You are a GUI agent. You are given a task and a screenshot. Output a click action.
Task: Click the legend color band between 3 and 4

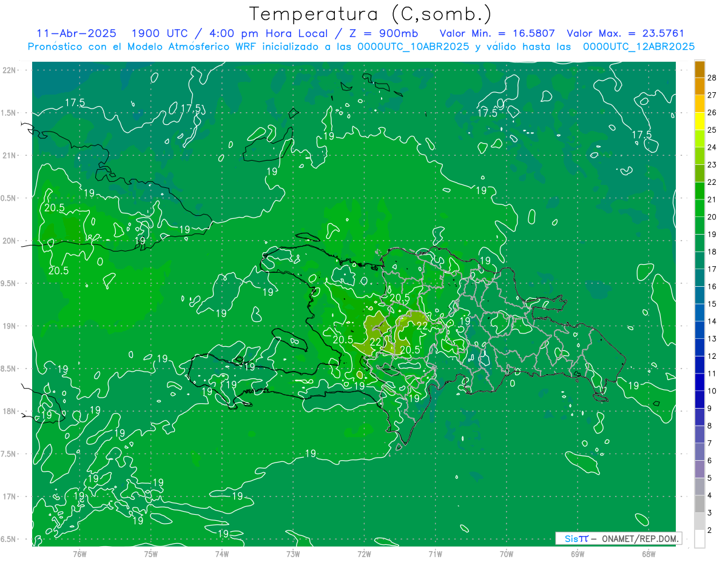tap(699, 504)
